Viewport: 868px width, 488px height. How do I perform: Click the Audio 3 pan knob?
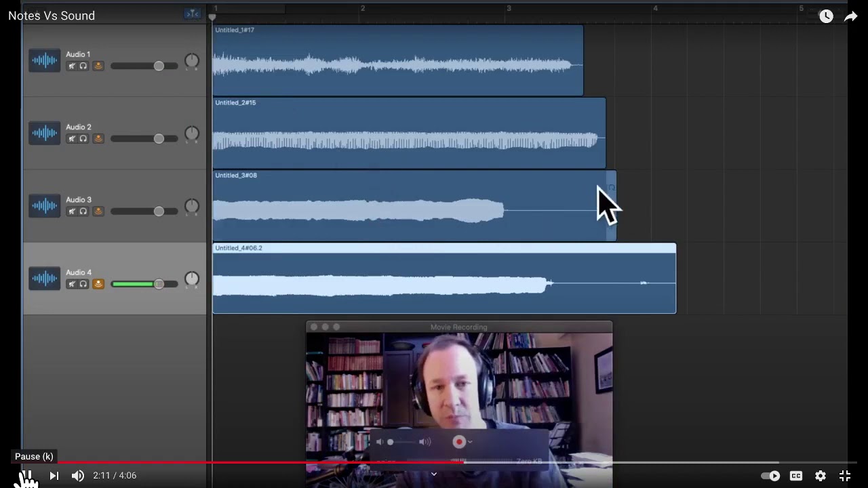click(192, 206)
